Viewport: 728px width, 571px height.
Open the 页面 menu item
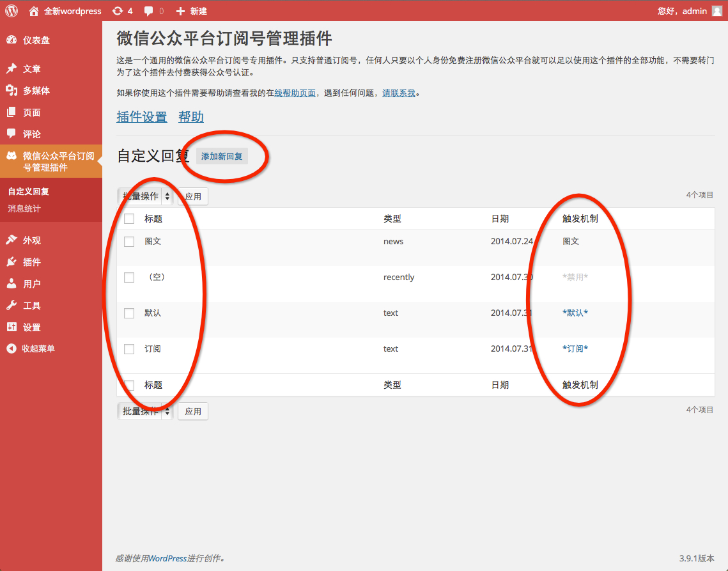(x=31, y=113)
